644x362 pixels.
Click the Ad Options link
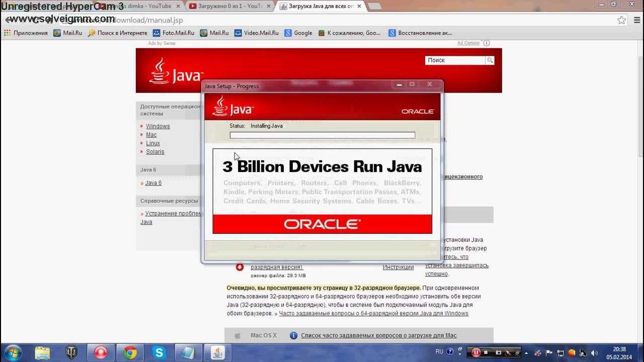click(x=468, y=43)
